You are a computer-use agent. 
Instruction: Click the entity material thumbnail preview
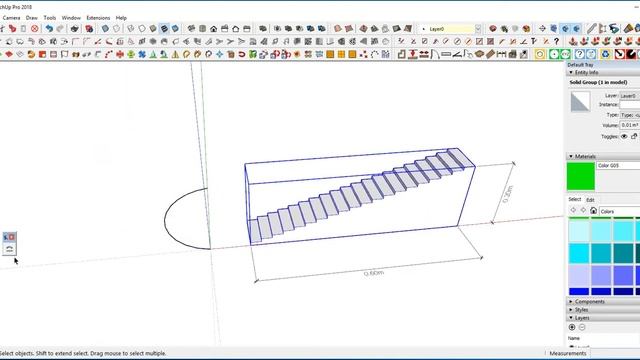pyautogui.click(x=580, y=101)
